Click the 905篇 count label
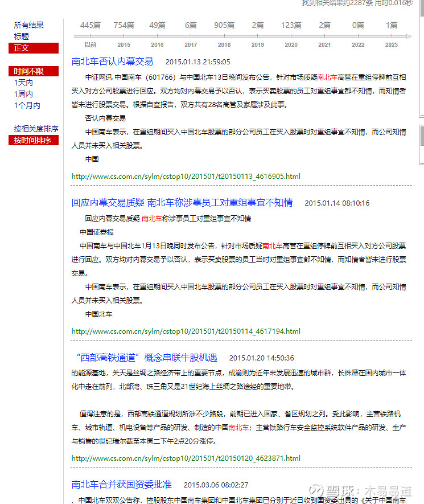 tap(224, 25)
